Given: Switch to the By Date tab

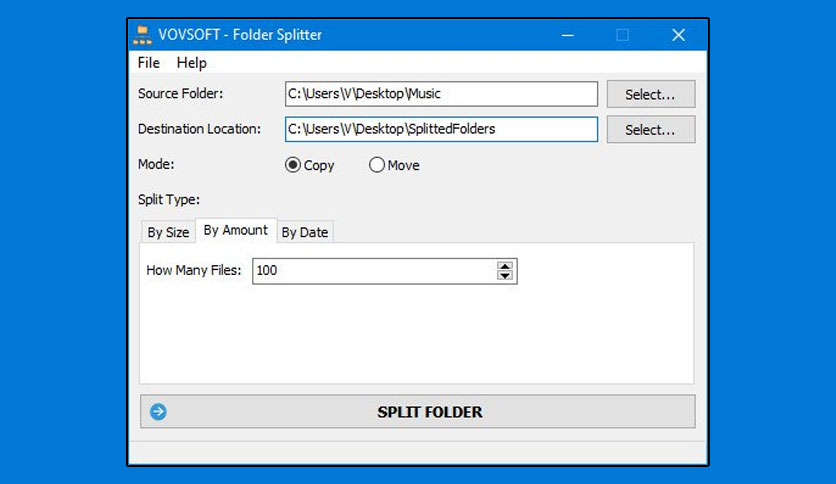Looking at the screenshot, I should [304, 232].
